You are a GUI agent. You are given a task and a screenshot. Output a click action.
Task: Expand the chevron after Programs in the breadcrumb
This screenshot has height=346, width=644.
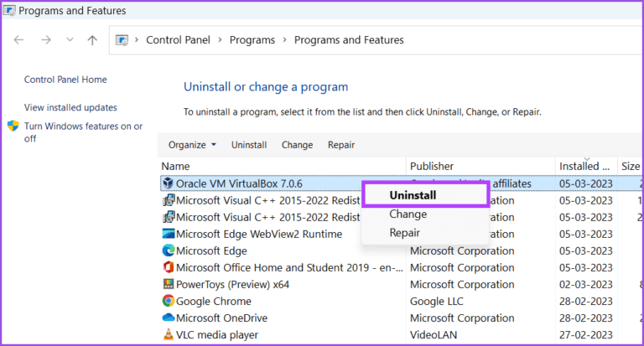click(x=284, y=40)
